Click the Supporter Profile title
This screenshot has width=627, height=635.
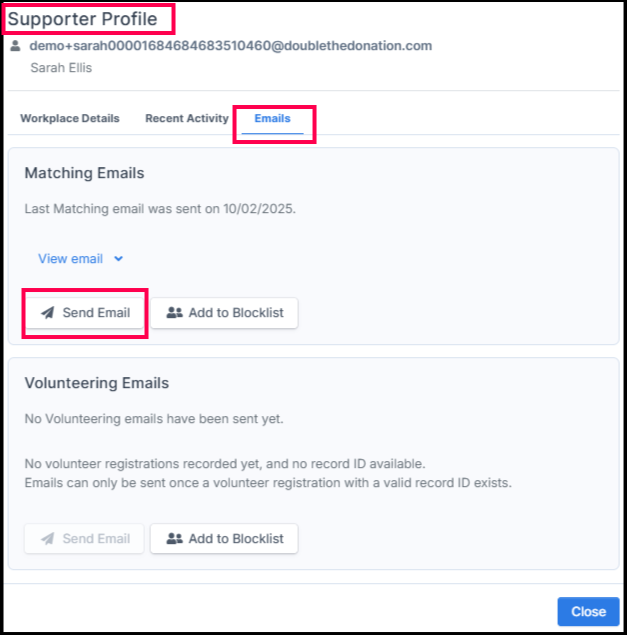[83, 19]
